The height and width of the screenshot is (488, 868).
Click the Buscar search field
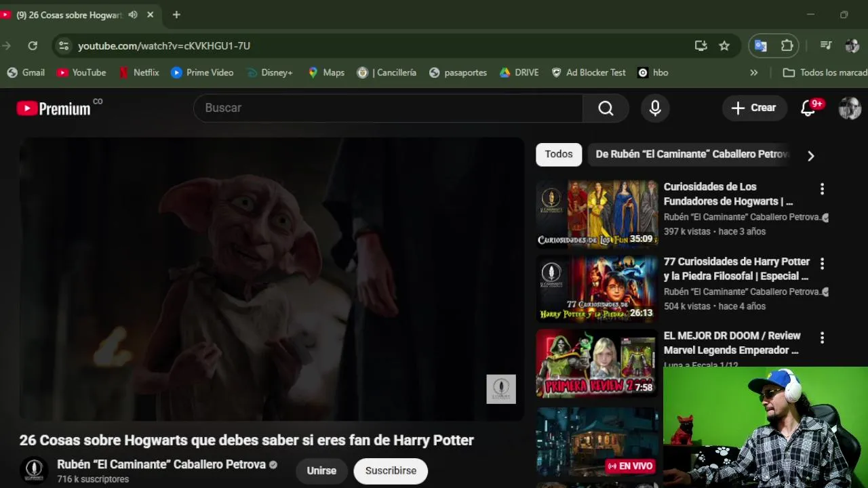(388, 108)
